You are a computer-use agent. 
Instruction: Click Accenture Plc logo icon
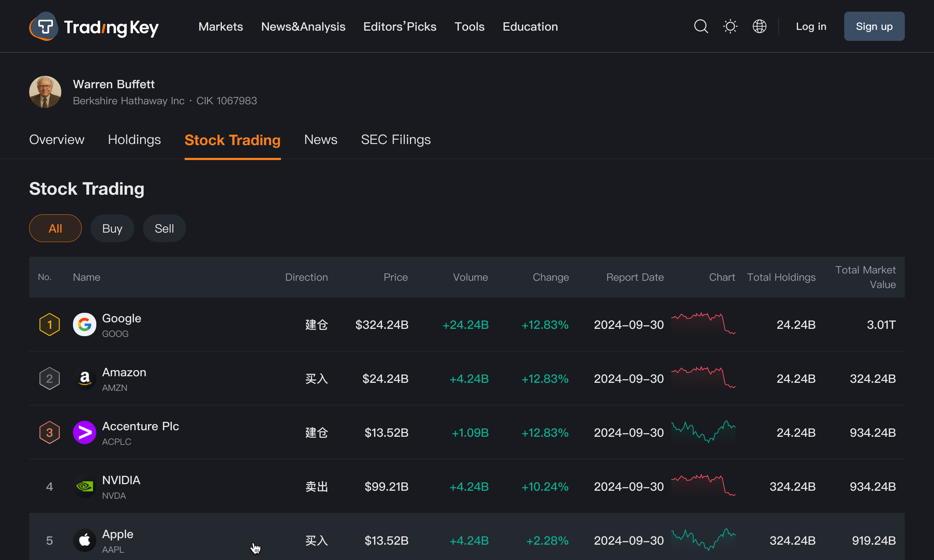[x=85, y=432]
